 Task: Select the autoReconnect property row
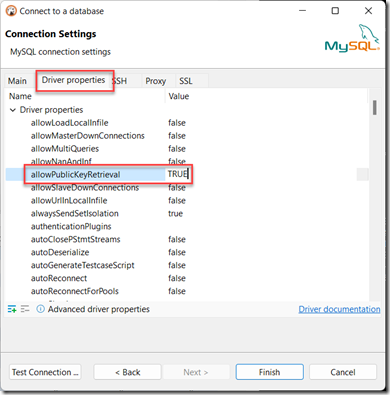187,278
